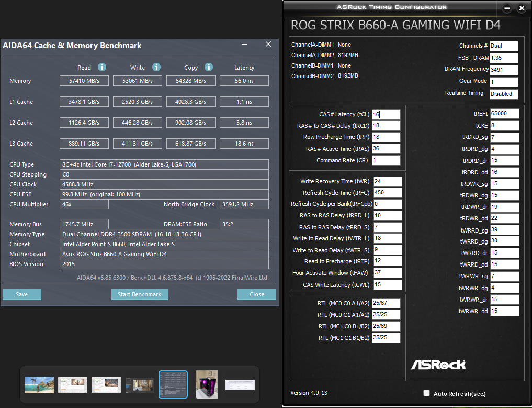Click the Channels # field showing Dual
This screenshot has height=408, width=532.
click(x=504, y=46)
